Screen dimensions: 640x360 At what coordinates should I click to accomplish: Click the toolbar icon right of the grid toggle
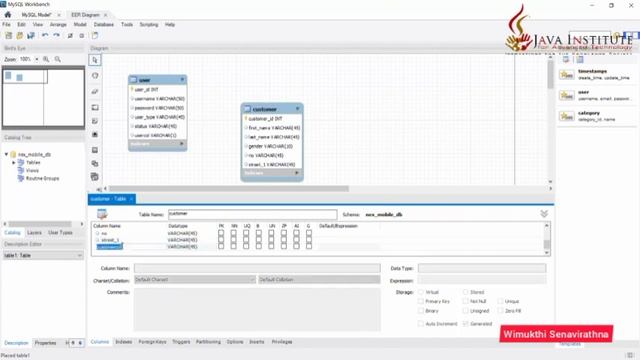coord(82,36)
